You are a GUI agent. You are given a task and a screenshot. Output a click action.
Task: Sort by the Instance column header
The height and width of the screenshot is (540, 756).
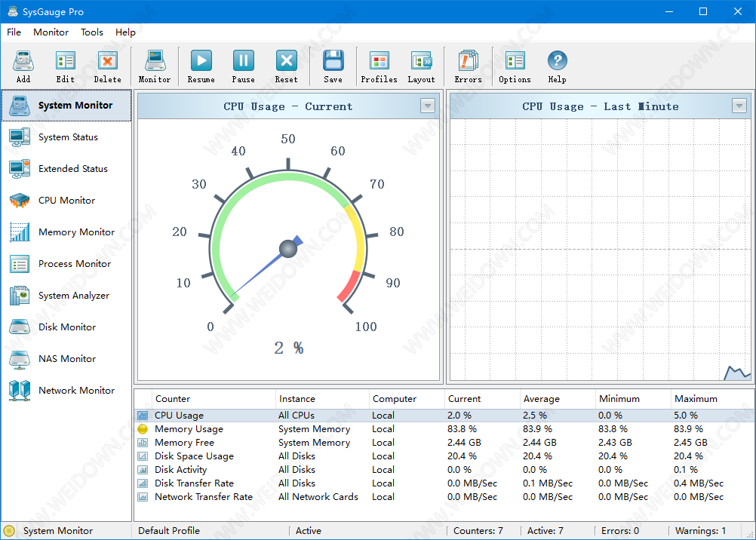pyautogui.click(x=322, y=399)
